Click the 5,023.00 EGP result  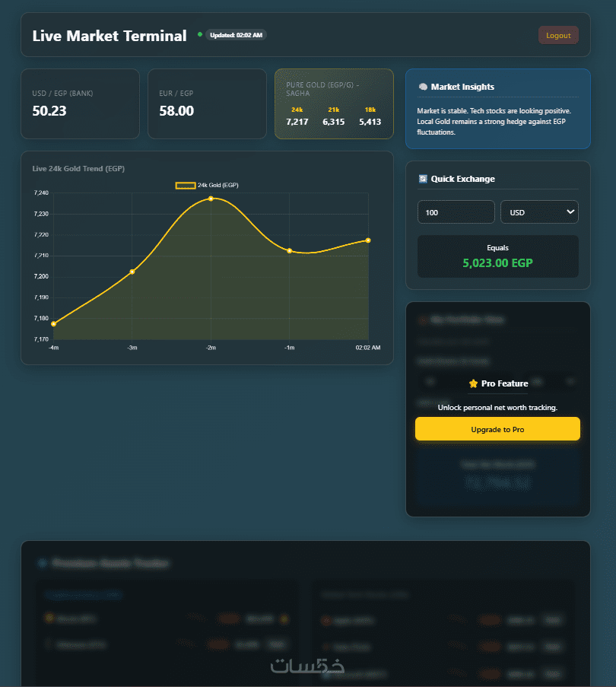(x=498, y=263)
